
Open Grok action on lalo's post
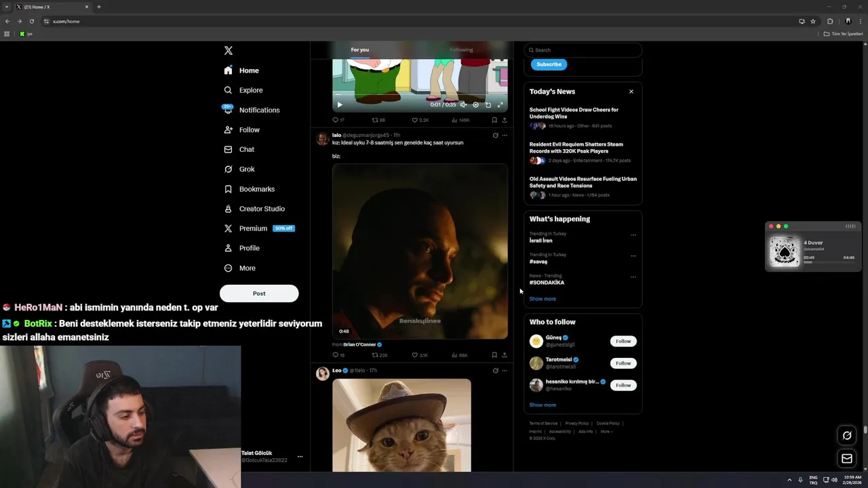coord(495,135)
